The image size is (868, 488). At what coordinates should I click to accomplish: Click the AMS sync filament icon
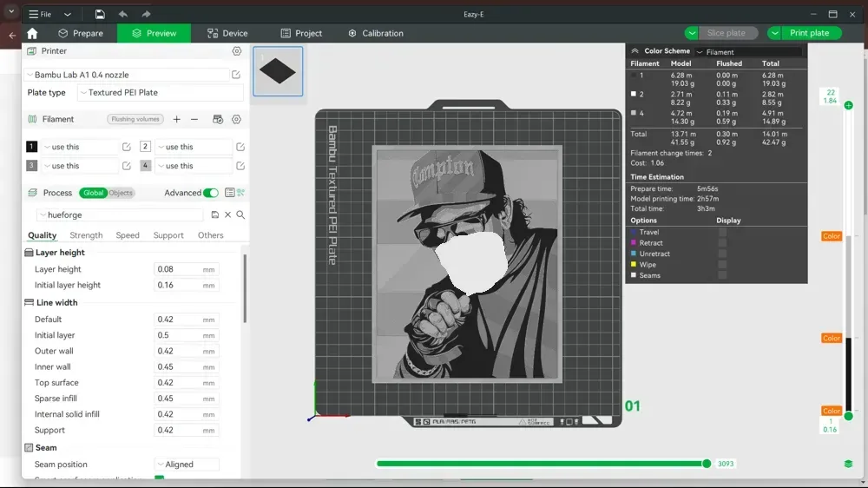pos(218,119)
